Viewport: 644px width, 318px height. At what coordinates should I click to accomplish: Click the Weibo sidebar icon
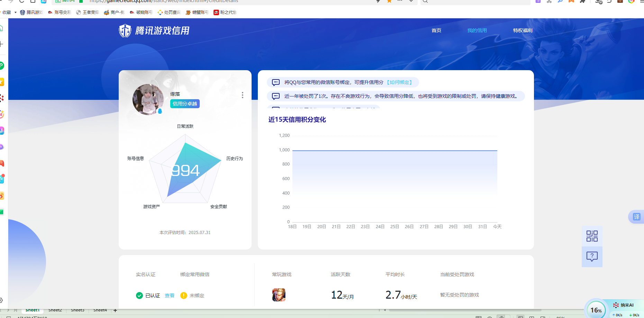coord(1,196)
